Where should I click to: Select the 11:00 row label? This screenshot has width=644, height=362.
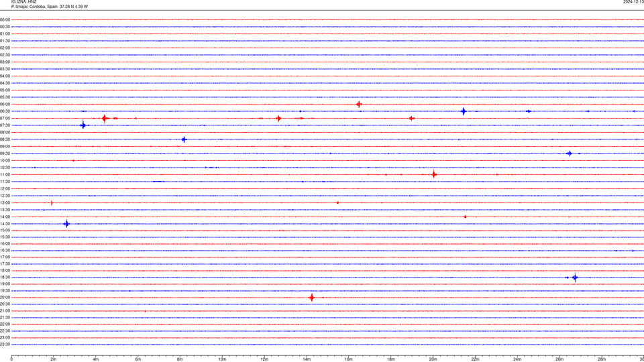pos(5,175)
